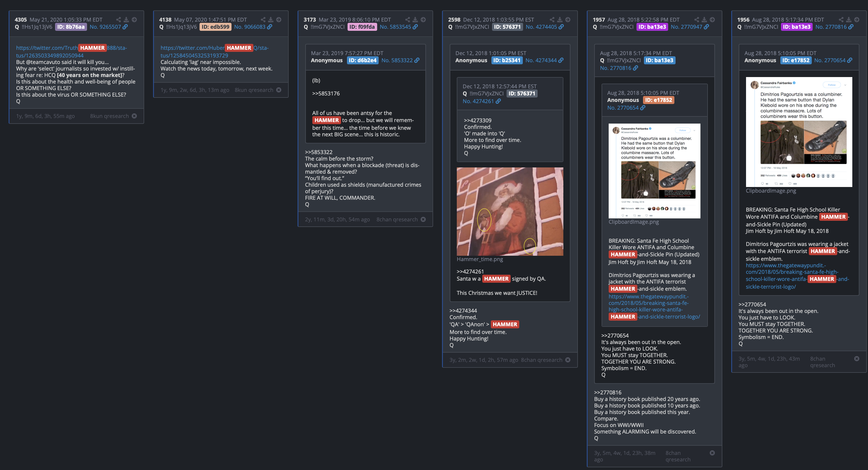868x470 pixels.
Task: Click the share icon on post 4138
Action: (x=263, y=20)
